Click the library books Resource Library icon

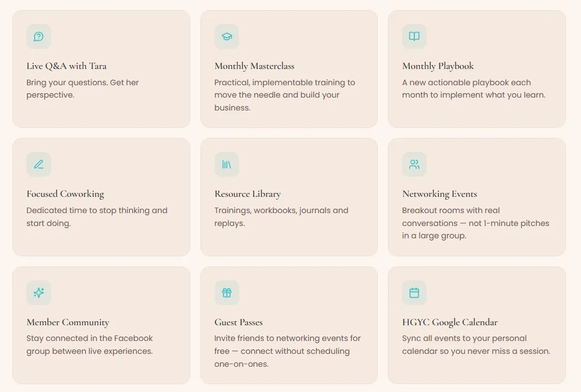point(226,164)
